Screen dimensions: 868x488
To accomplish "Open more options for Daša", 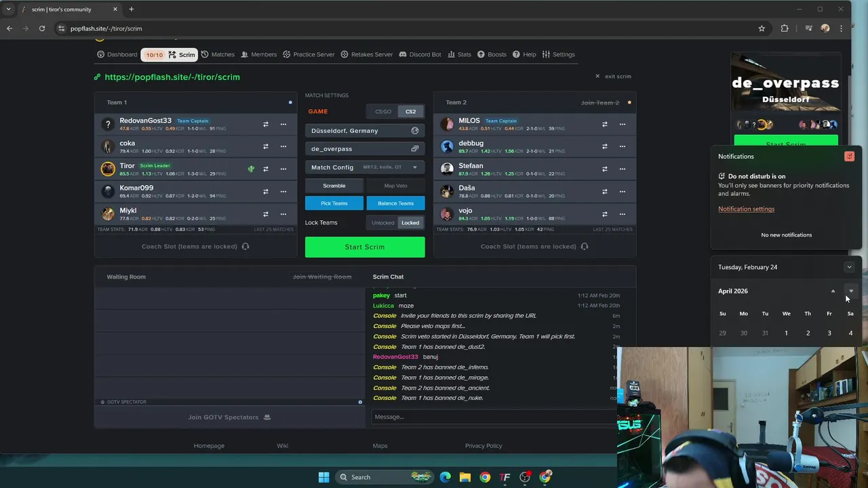I will coord(623,191).
